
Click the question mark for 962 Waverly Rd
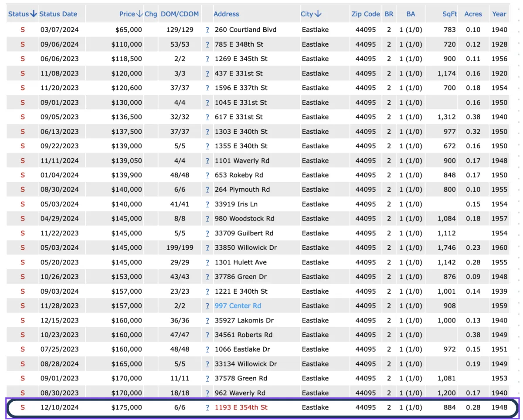point(207,393)
